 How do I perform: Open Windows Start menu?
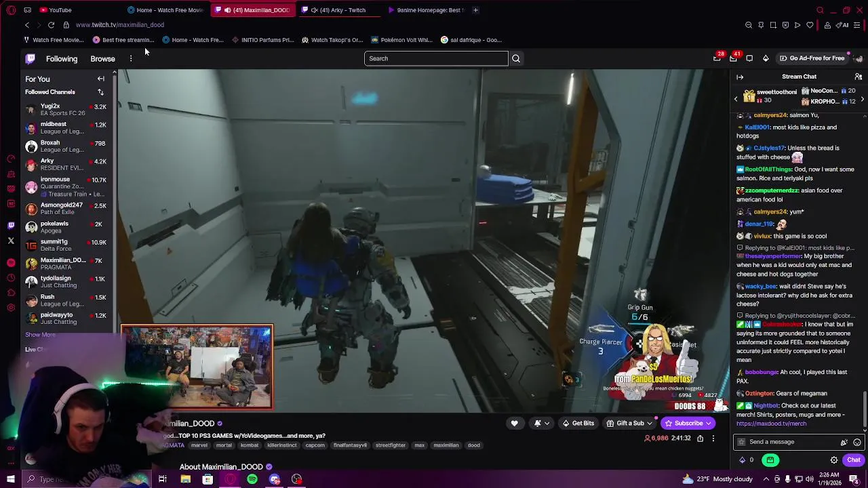(x=11, y=479)
